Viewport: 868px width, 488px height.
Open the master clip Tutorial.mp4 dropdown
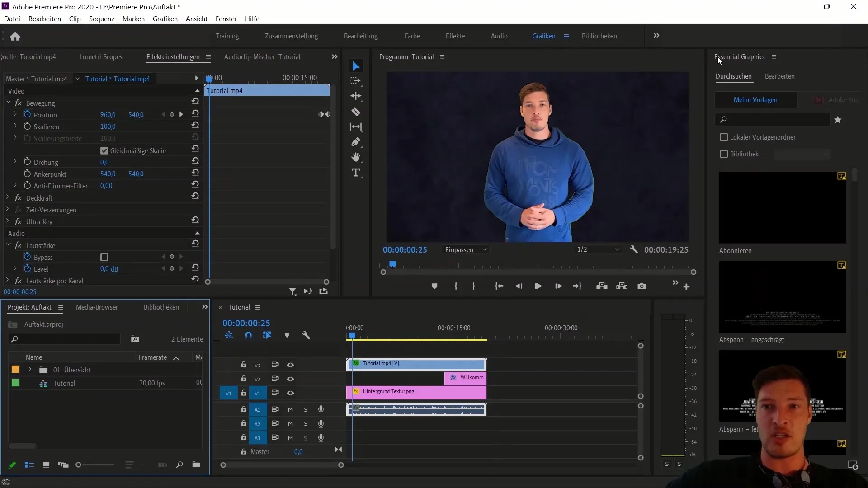77,79
